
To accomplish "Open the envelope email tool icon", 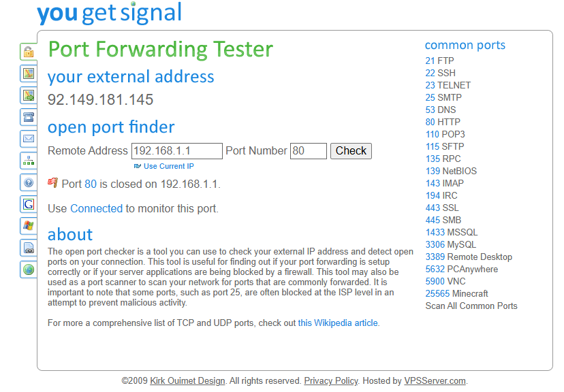I will (29, 139).
